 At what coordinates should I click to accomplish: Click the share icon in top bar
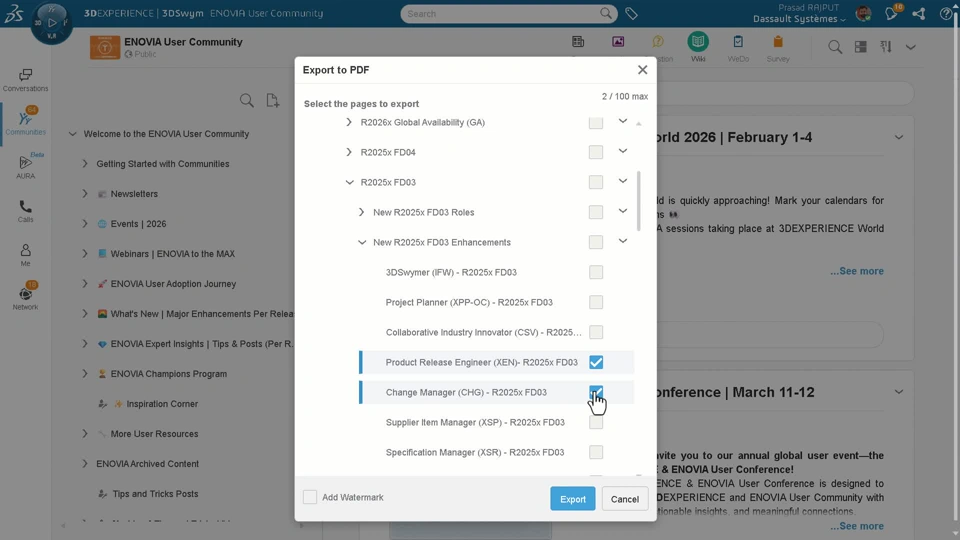(918, 13)
